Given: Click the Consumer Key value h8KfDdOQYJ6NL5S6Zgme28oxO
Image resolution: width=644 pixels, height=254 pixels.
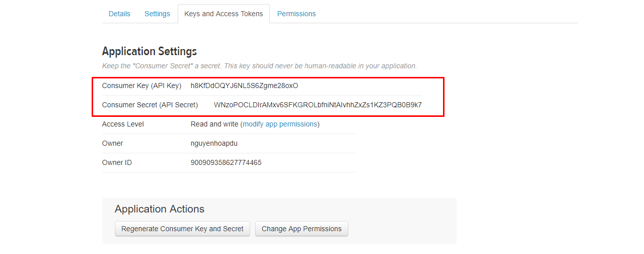Looking at the screenshot, I should click(x=245, y=86).
